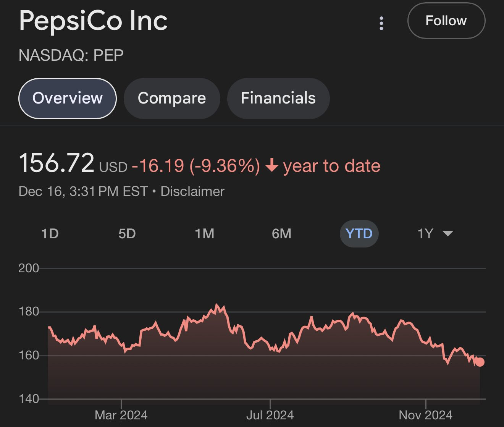Viewport: 504px width, 427px height.
Task: Click the NASDAQ: PEP ticker text
Action: [71, 55]
